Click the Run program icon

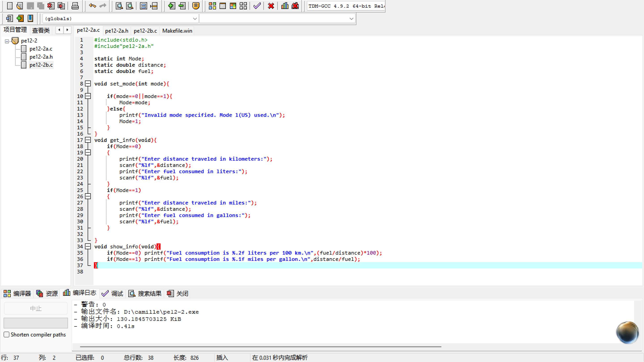click(x=222, y=6)
